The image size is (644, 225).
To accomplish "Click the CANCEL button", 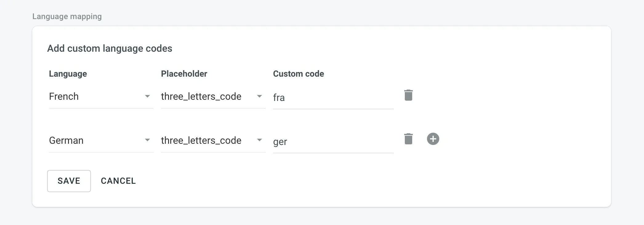I will 118,181.
